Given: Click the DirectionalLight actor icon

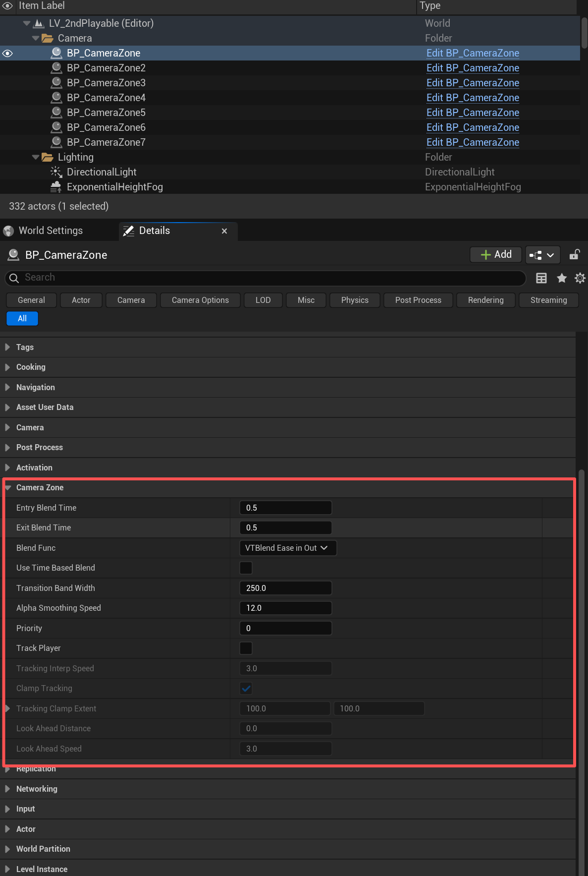Looking at the screenshot, I should 56,172.
